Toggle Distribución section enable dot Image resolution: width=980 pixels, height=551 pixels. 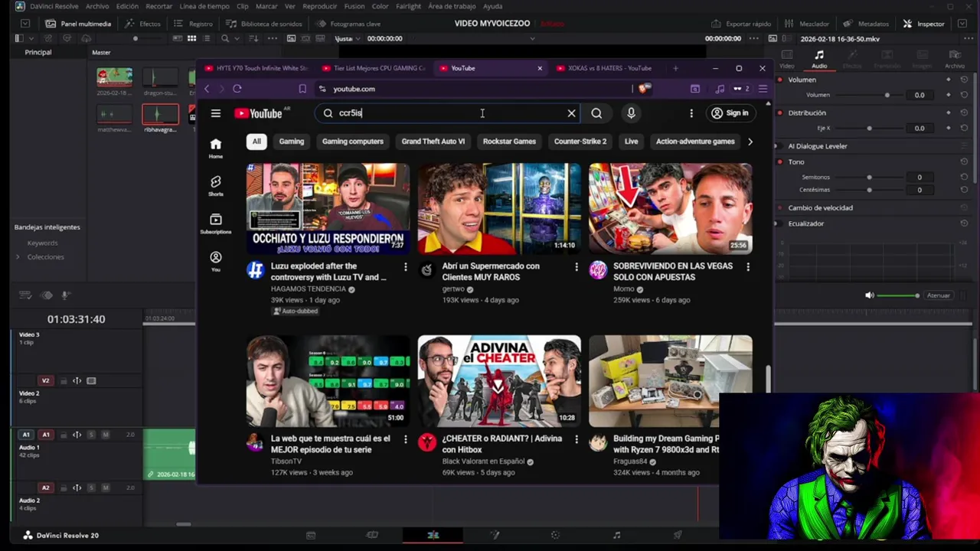click(x=779, y=112)
